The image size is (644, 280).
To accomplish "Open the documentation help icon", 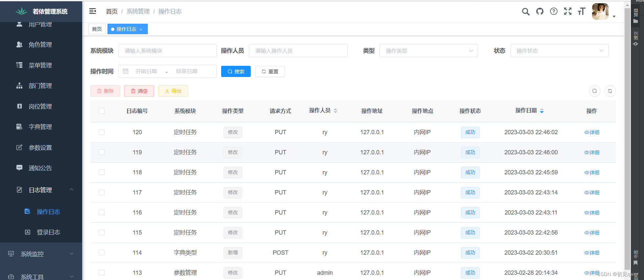I will (554, 12).
